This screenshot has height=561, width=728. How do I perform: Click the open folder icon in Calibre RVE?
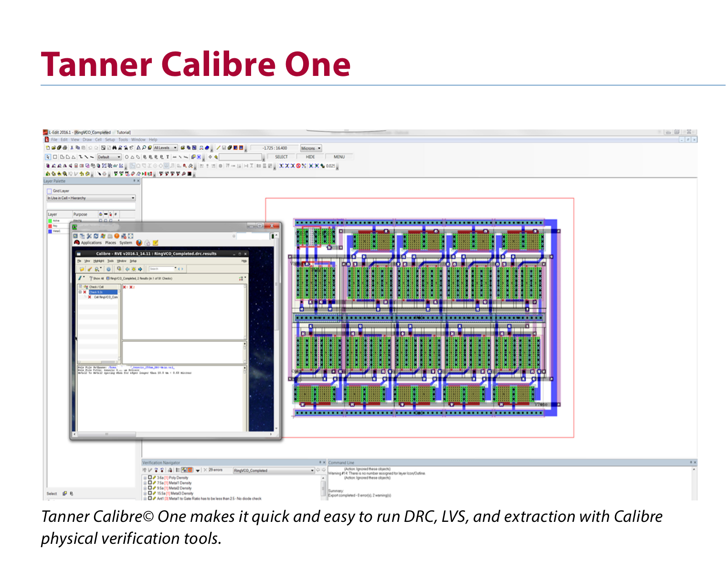pos(82,269)
